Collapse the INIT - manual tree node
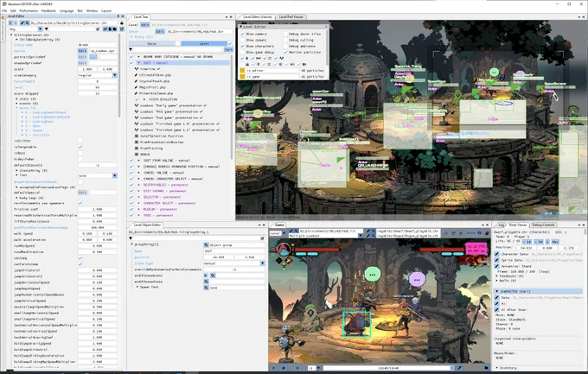 coord(138,63)
